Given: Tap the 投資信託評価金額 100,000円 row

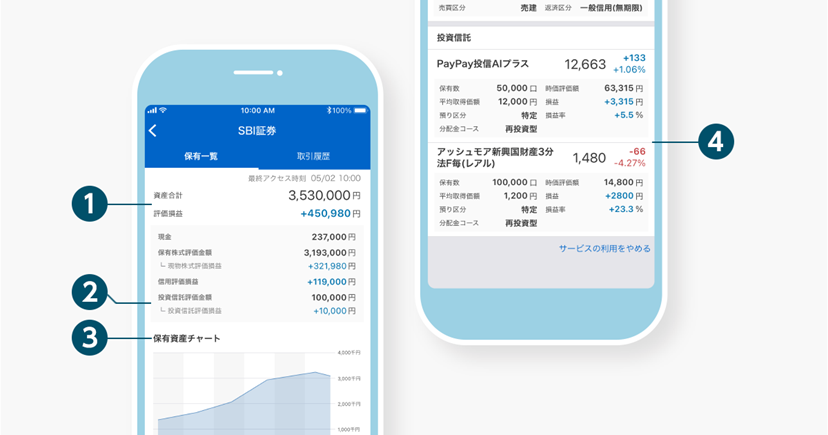Looking at the screenshot, I should (257, 298).
